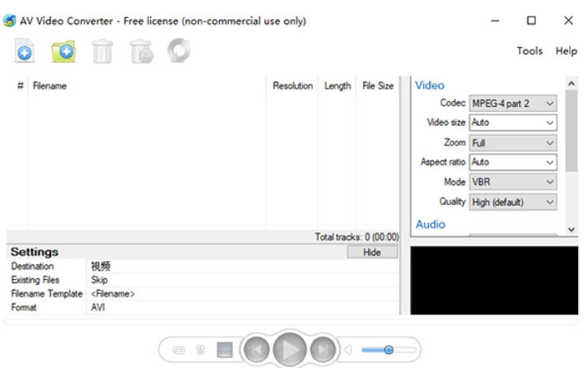
Task: Toggle the repeat icon in the player
Action: click(179, 350)
